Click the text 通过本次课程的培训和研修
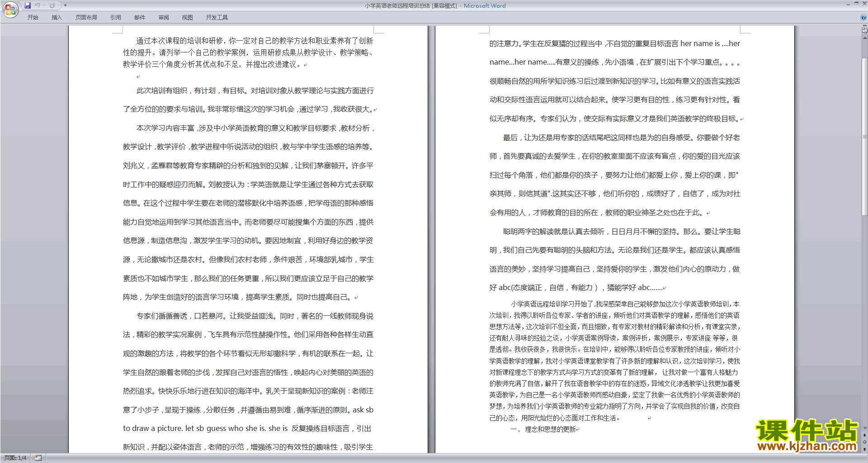Image resolution: width=868 pixels, height=463 pixels. coord(180,41)
